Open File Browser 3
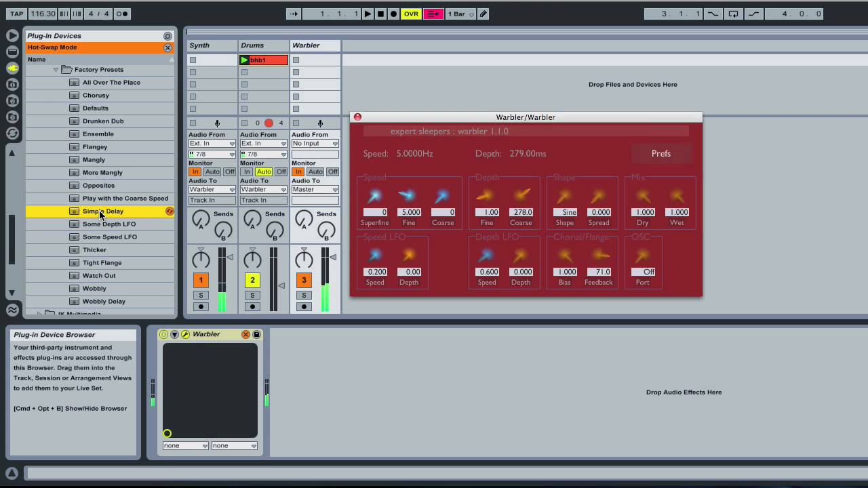Image resolution: width=868 pixels, height=488 pixels. (12, 117)
